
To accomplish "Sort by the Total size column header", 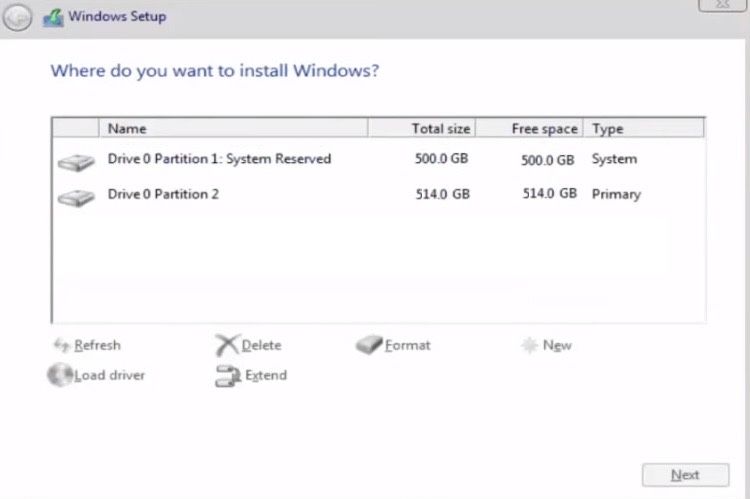I will [423, 128].
